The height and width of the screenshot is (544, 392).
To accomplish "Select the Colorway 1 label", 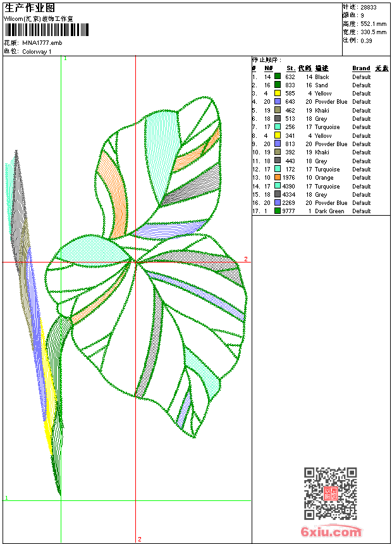I will (37, 51).
